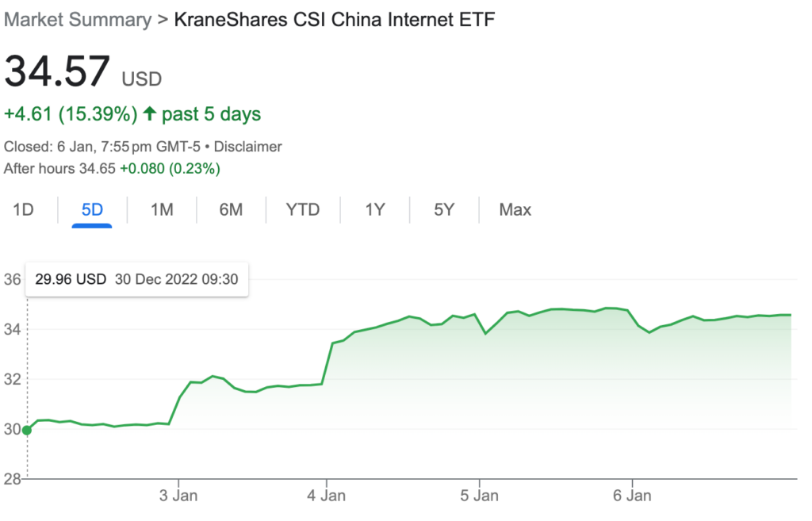Click the 4 Jan date axis label
The image size is (812, 521).
coord(327,496)
